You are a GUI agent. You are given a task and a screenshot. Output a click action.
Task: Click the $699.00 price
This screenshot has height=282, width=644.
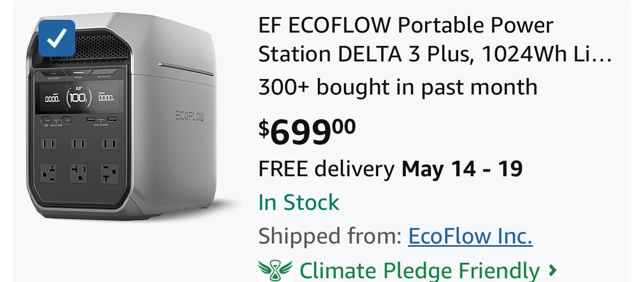(x=307, y=132)
